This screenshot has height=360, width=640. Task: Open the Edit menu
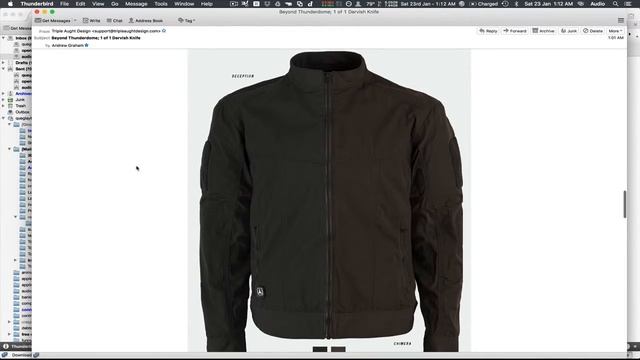coord(80,4)
